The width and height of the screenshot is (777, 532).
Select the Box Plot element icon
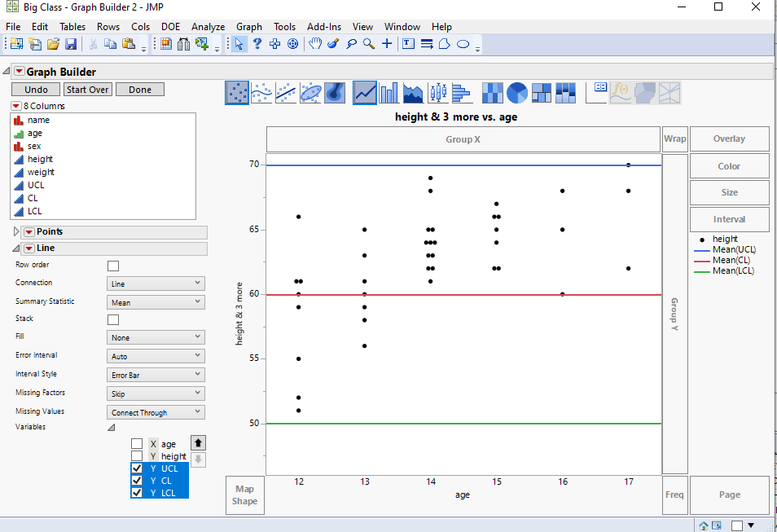coord(438,93)
